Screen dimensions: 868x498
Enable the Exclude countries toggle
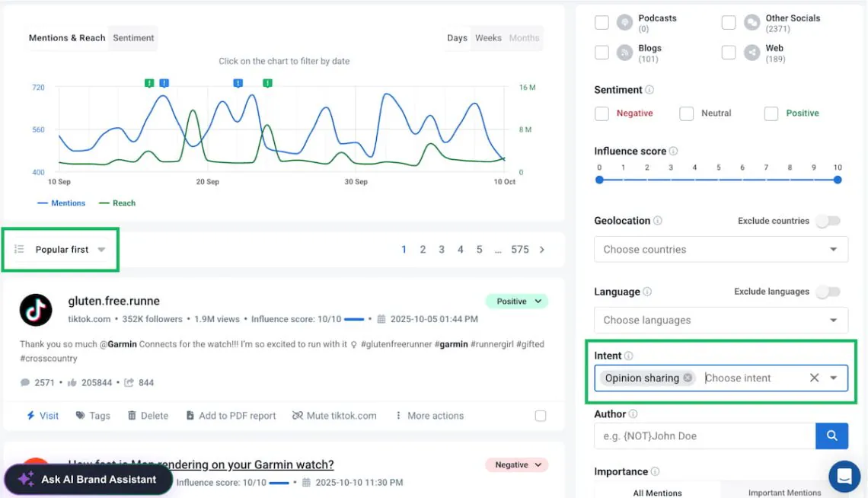[828, 221]
